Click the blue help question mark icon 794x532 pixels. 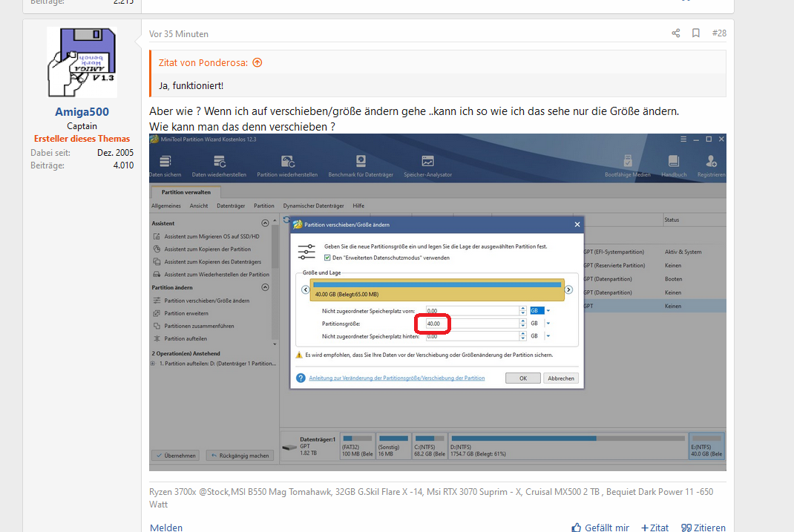(x=301, y=378)
